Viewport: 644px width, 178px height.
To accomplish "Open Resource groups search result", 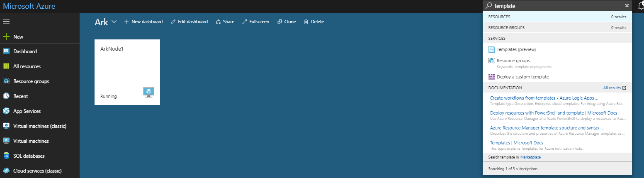I will pyautogui.click(x=557, y=63).
